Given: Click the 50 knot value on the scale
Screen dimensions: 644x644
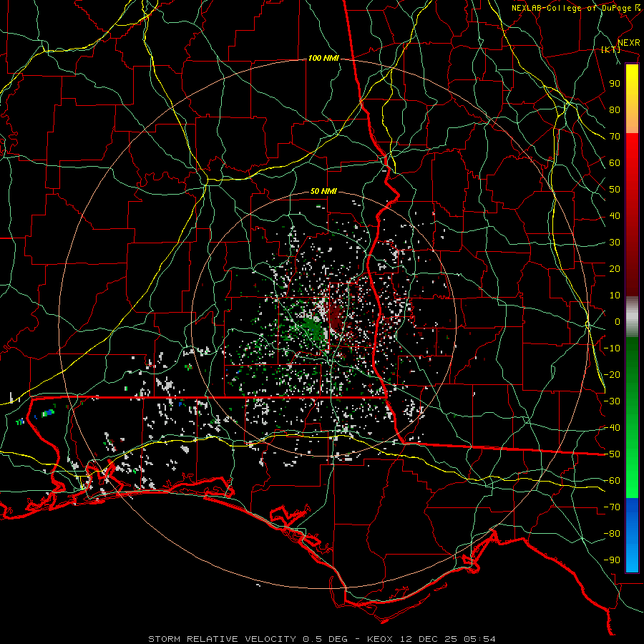Looking at the screenshot, I should point(615,190).
